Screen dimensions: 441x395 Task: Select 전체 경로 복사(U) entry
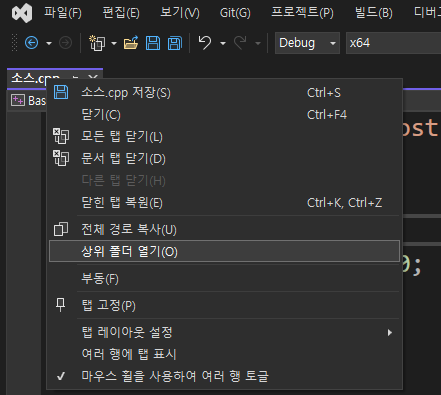click(225, 229)
